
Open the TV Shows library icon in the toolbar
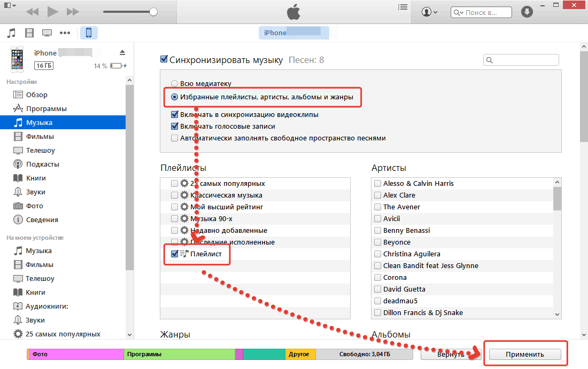pyautogui.click(x=47, y=33)
